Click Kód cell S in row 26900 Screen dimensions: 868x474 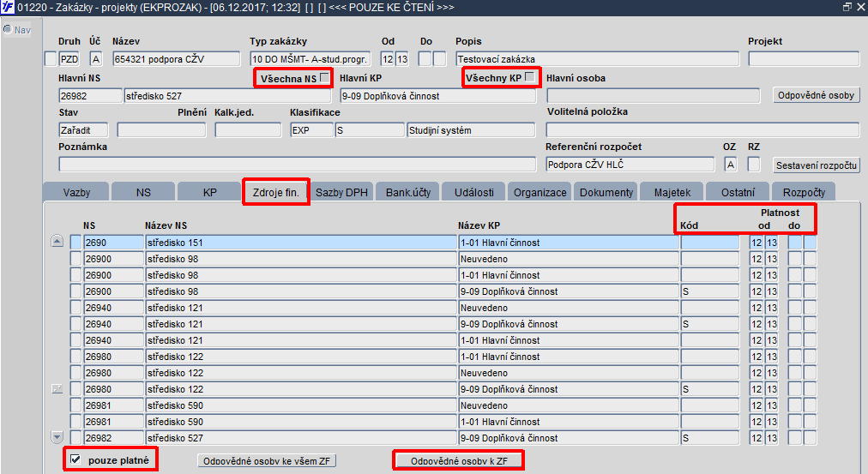click(x=709, y=291)
